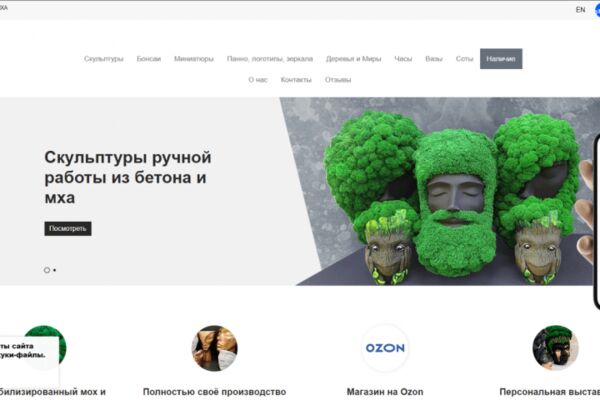Screen dimensions: 600x400
Task: Click the round moss head exhibition icon
Action: 555,348
